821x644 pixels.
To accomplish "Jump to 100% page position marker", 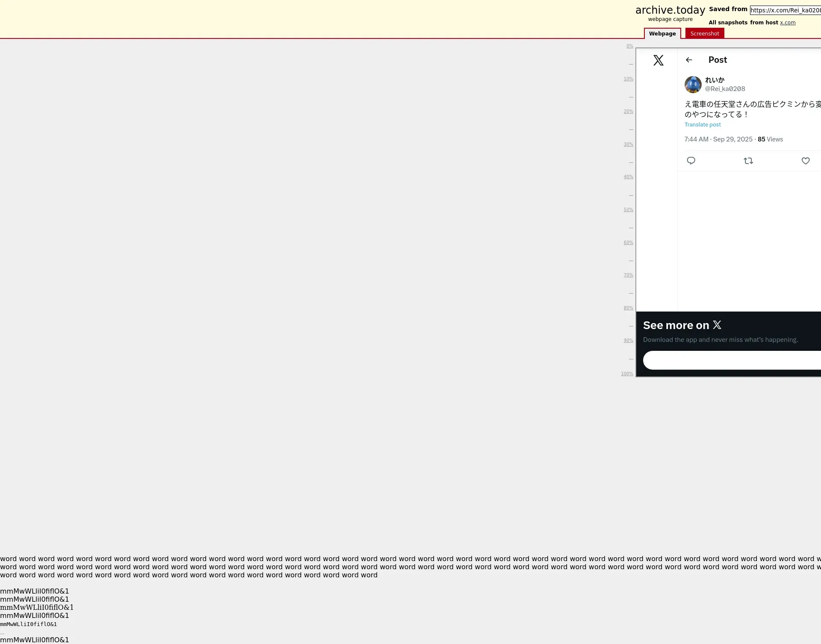I will coord(627,374).
